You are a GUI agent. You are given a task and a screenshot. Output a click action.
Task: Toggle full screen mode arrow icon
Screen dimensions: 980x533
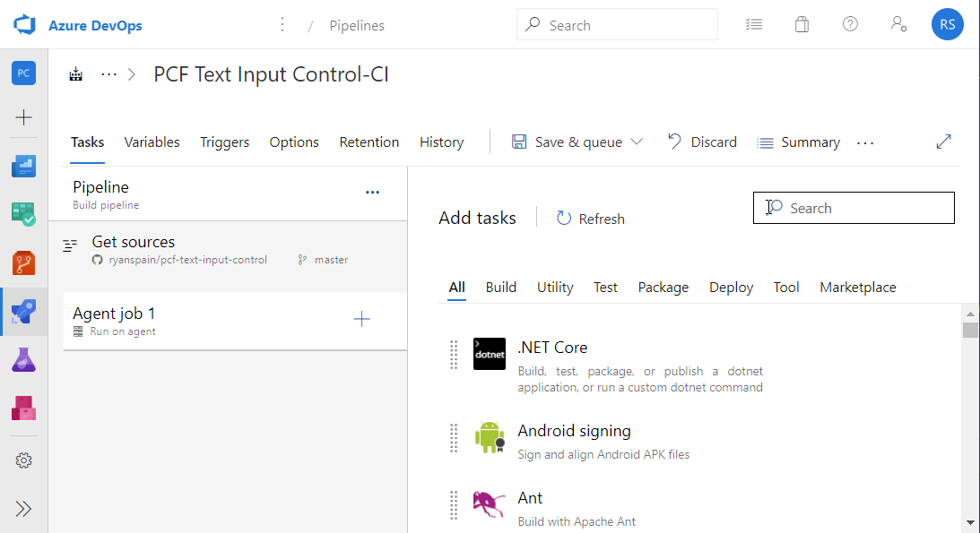point(944,142)
